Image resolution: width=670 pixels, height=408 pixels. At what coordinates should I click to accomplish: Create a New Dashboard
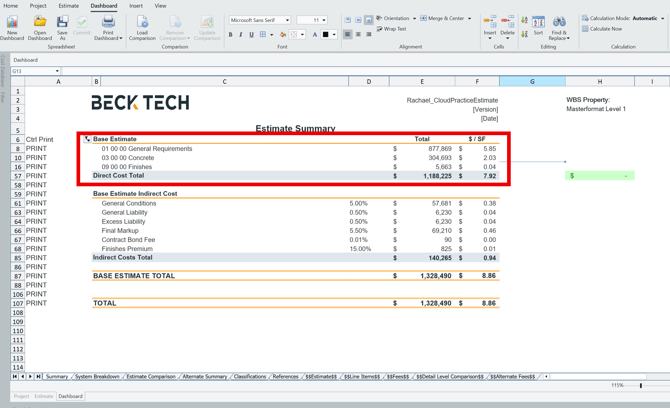pyautogui.click(x=12, y=28)
